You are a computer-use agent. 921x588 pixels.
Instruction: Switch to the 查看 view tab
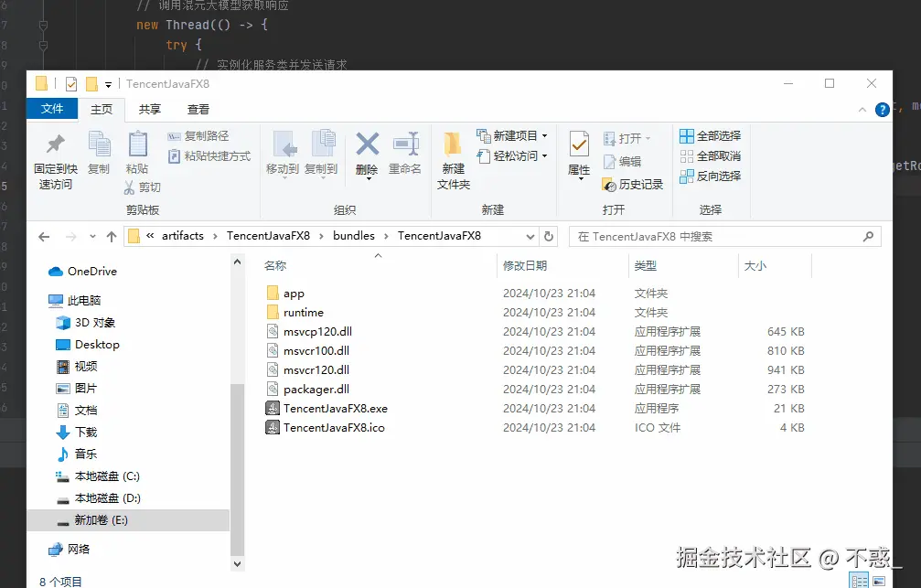pyautogui.click(x=198, y=109)
